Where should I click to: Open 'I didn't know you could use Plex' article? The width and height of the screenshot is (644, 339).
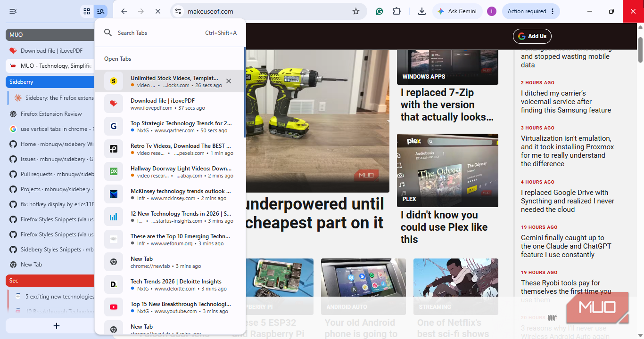pos(444,227)
